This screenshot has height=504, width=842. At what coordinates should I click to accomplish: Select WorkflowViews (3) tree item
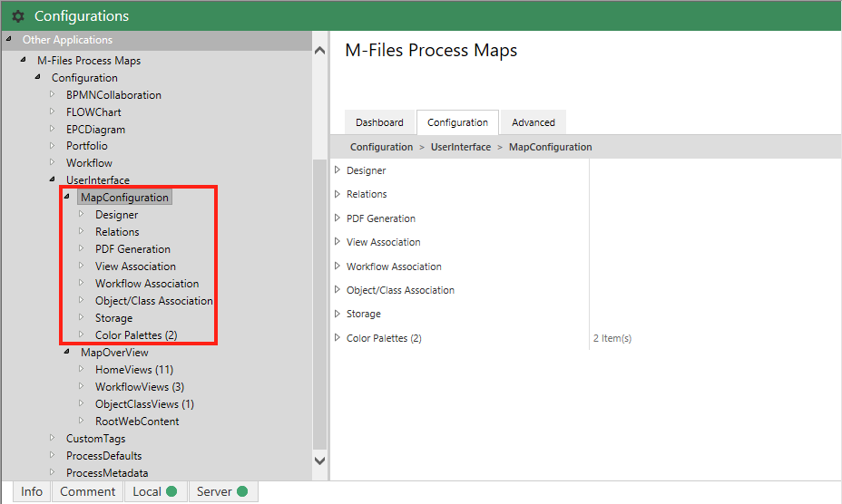click(139, 387)
